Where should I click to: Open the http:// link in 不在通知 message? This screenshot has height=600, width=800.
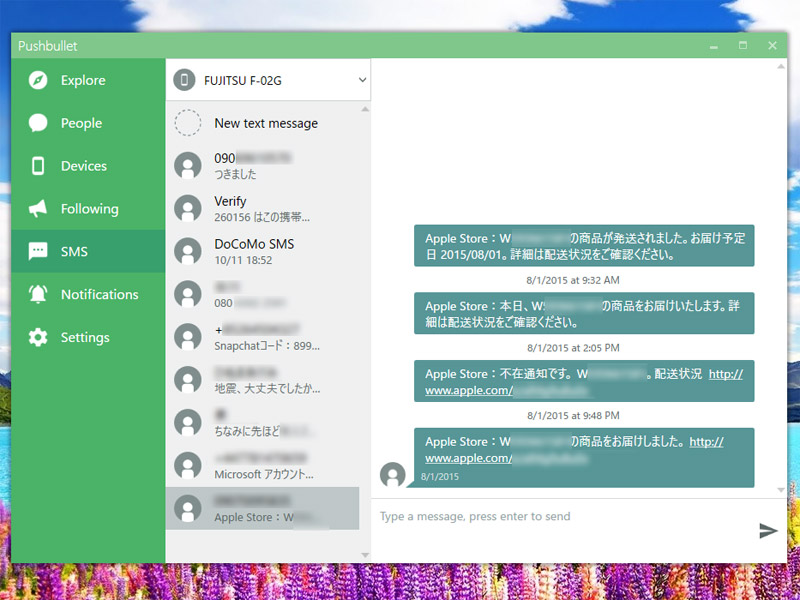[x=726, y=374]
